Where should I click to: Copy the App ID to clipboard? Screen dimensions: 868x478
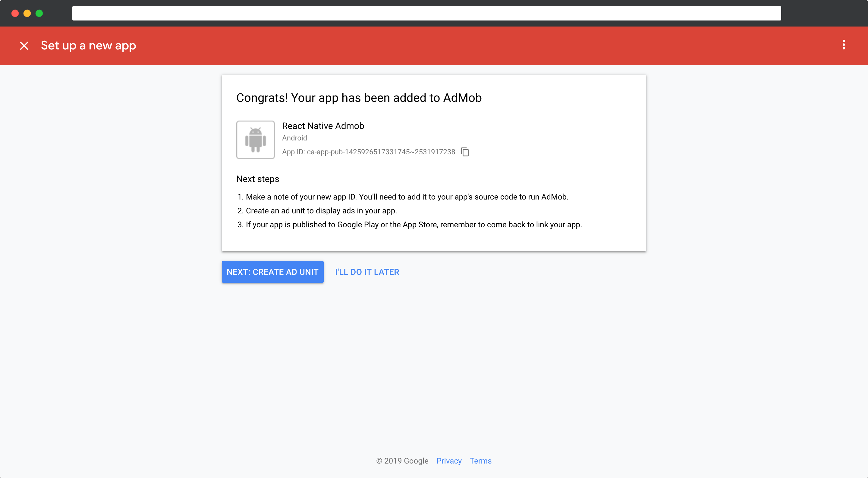point(465,152)
